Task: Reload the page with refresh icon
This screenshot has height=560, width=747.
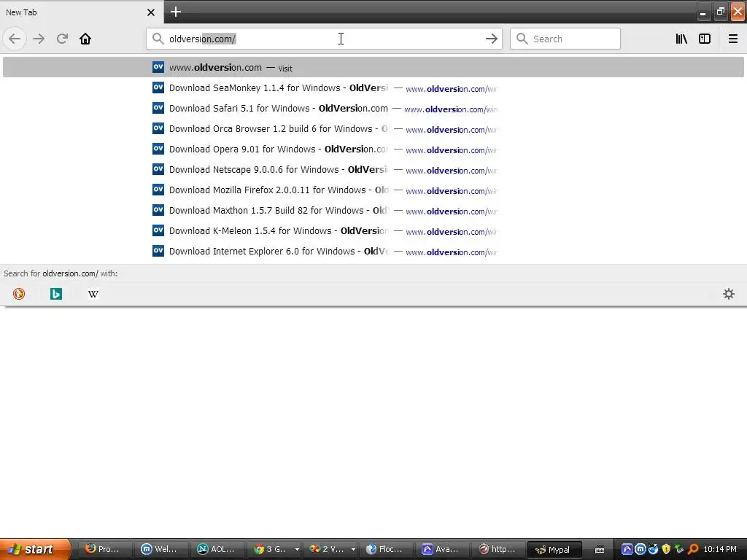Action: 63,39
